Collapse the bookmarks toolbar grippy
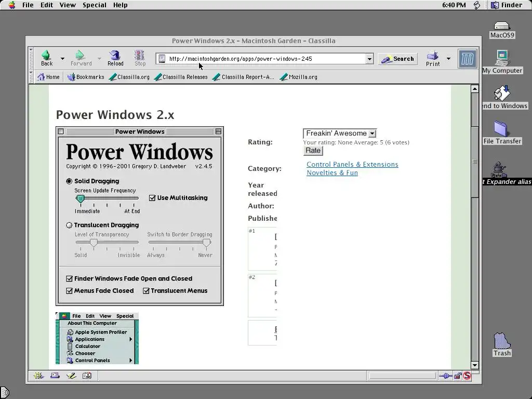The width and height of the screenshot is (532, 399). pos(31,77)
